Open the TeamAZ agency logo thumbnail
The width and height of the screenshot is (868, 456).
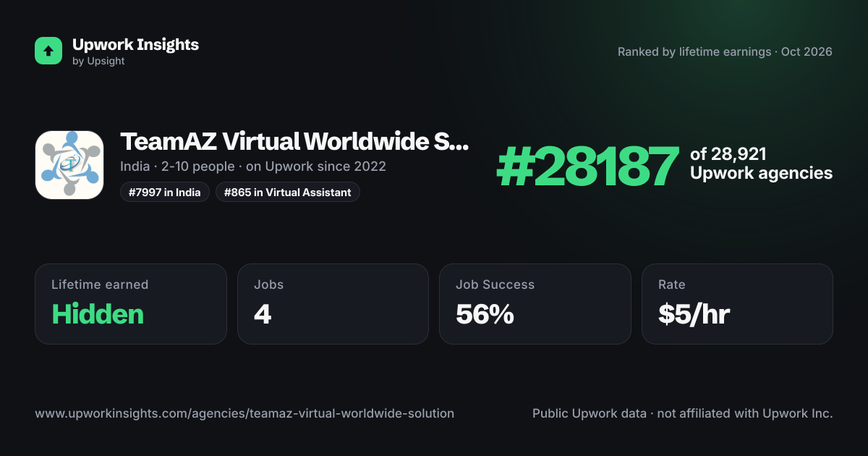69,165
